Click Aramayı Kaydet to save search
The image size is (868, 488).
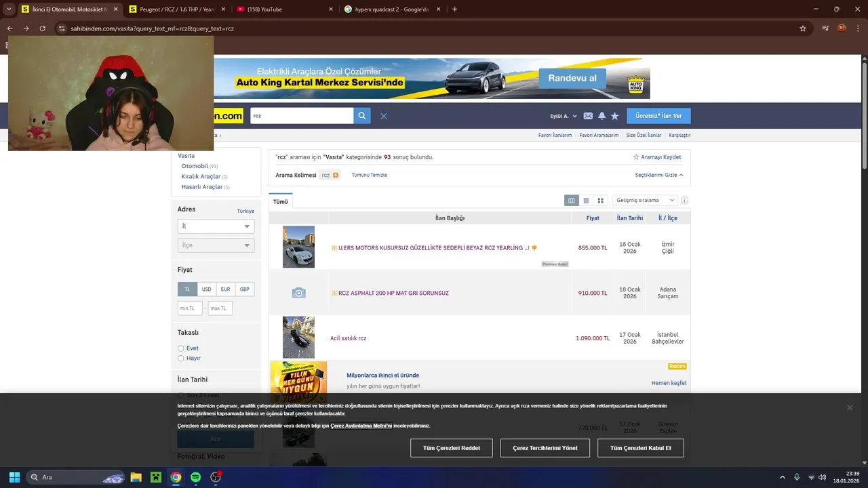[x=657, y=157]
